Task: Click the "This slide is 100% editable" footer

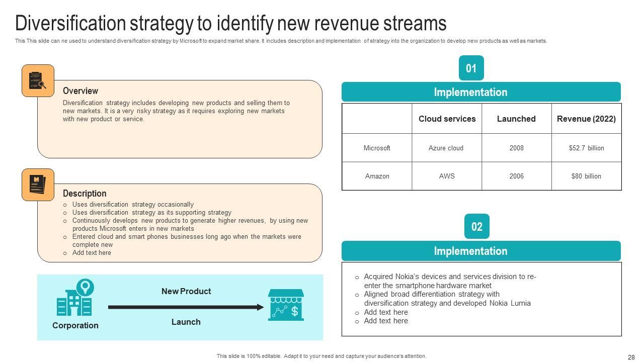Action: pos(321,356)
